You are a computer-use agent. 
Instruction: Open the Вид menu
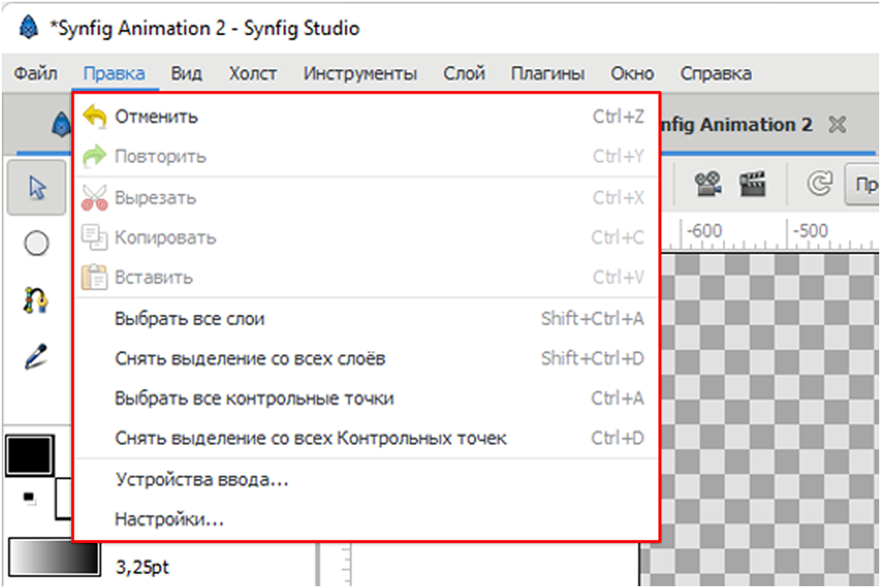pyautogui.click(x=186, y=74)
